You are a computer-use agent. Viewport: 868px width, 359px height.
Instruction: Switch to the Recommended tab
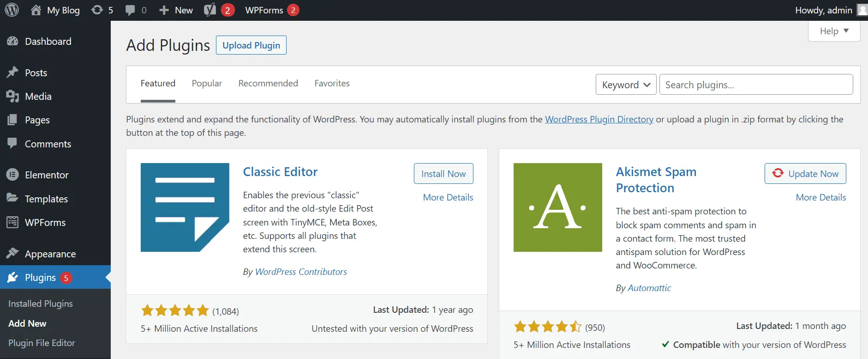click(268, 84)
